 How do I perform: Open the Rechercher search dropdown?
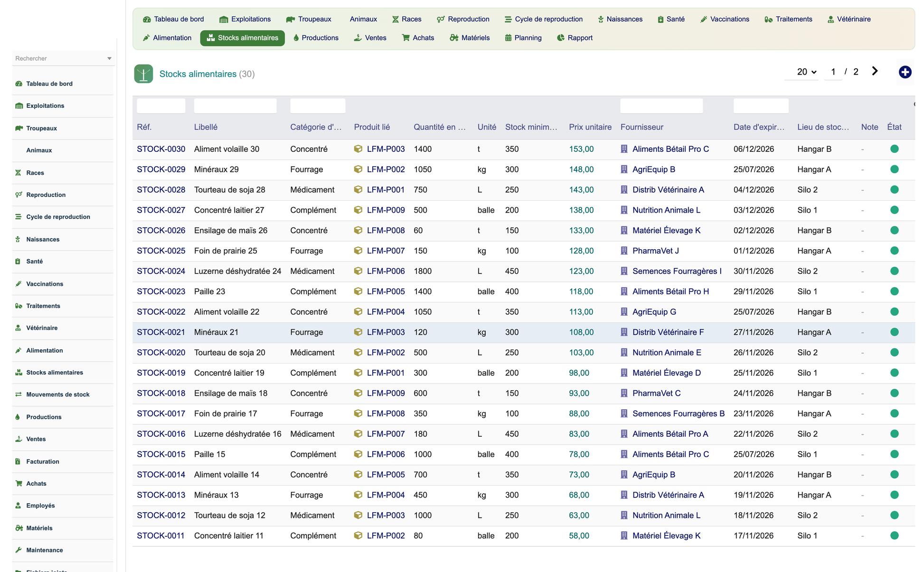click(x=63, y=58)
